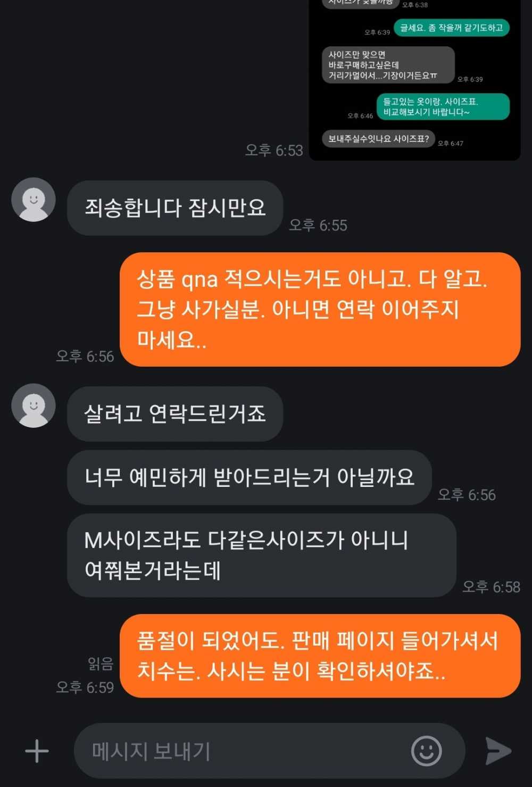Open the emoji smiley picker
This screenshot has width=532, height=787.
pos(426,751)
